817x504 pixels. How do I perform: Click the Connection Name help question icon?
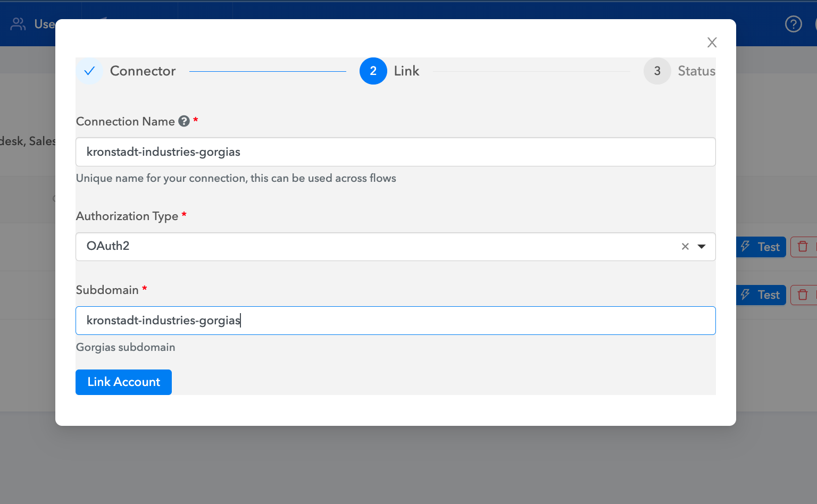(x=184, y=121)
